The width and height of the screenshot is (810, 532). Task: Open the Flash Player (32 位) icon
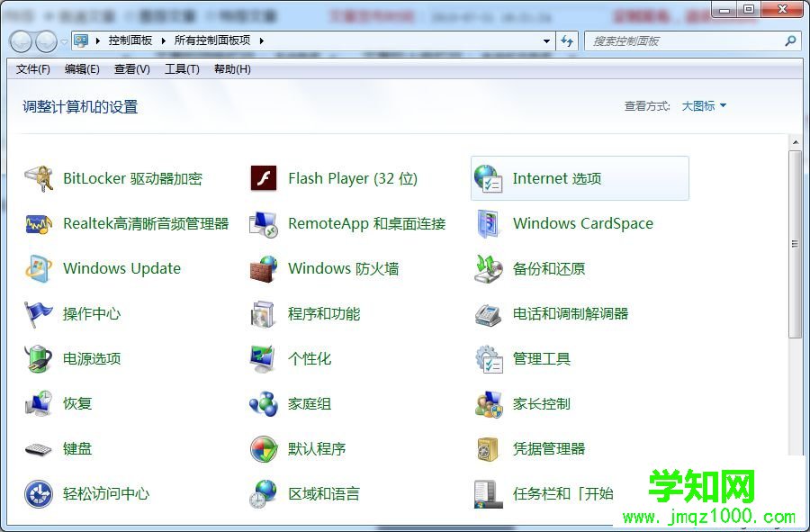[264, 178]
